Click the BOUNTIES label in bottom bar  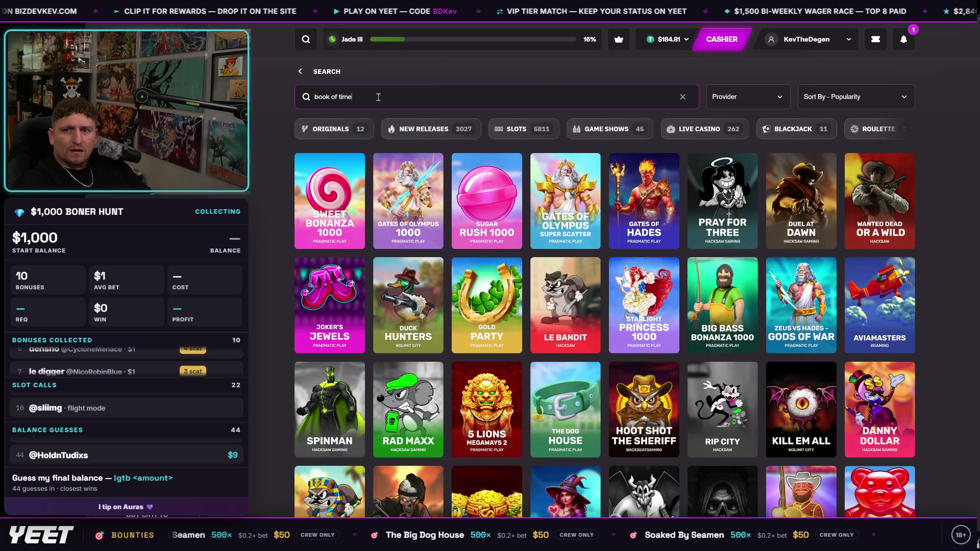click(133, 535)
